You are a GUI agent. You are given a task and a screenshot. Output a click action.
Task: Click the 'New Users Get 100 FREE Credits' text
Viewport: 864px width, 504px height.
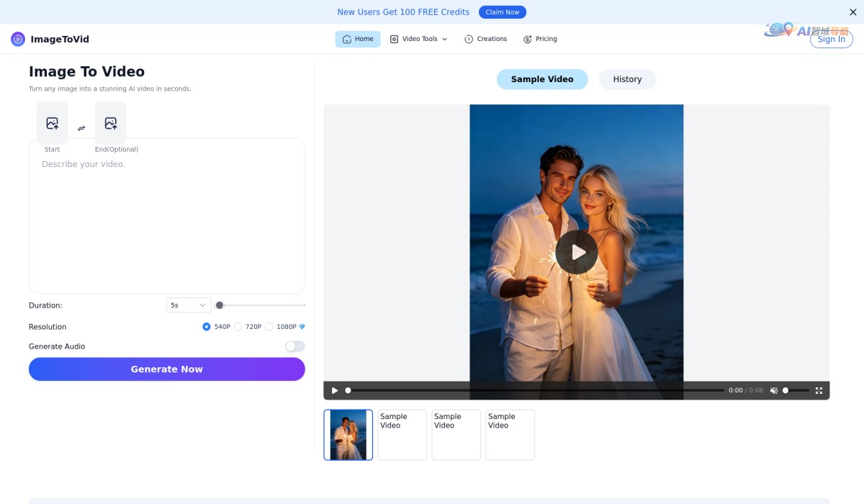point(403,12)
